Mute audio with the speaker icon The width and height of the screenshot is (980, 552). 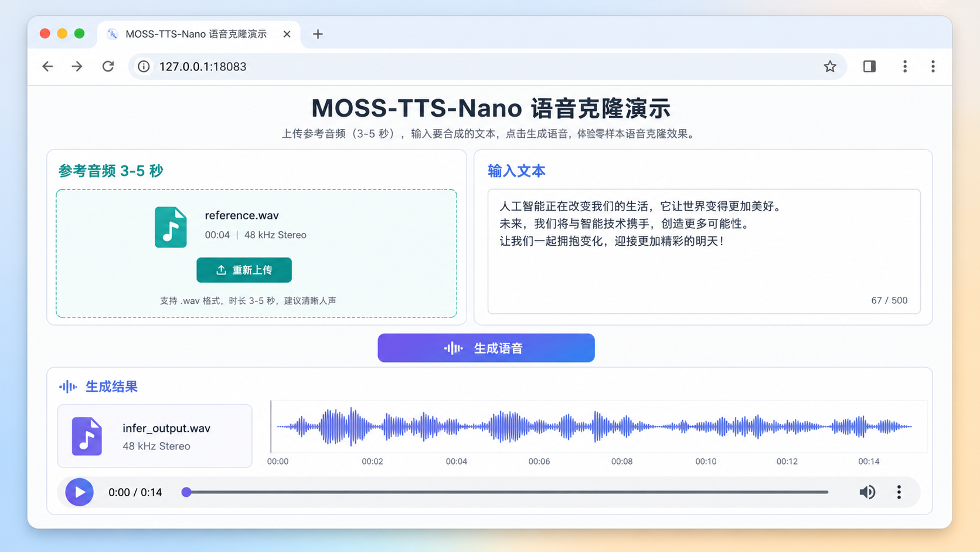(x=867, y=492)
